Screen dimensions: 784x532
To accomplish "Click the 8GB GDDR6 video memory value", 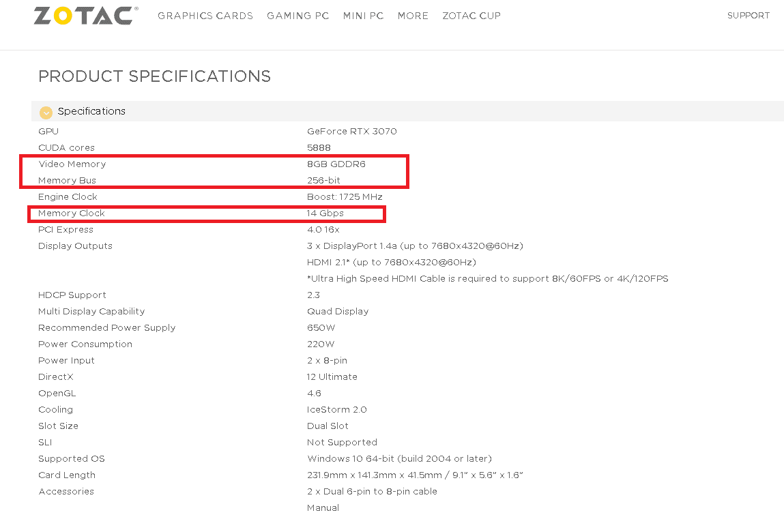I will pos(336,164).
